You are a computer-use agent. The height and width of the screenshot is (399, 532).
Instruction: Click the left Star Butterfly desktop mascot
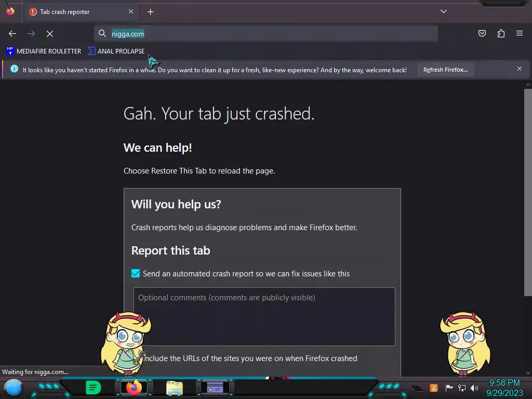click(126, 343)
